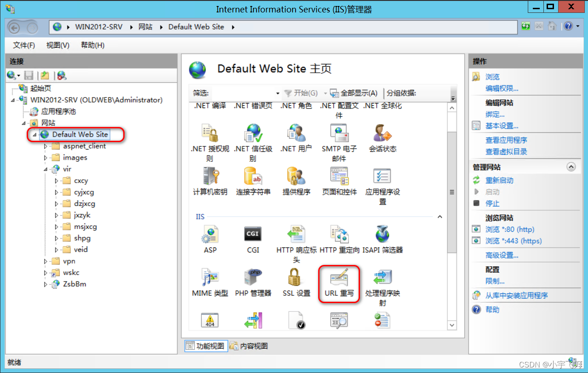Image resolution: width=588 pixels, height=373 pixels.
Task: Click 浏览 *:443 (https) link
Action: click(514, 241)
